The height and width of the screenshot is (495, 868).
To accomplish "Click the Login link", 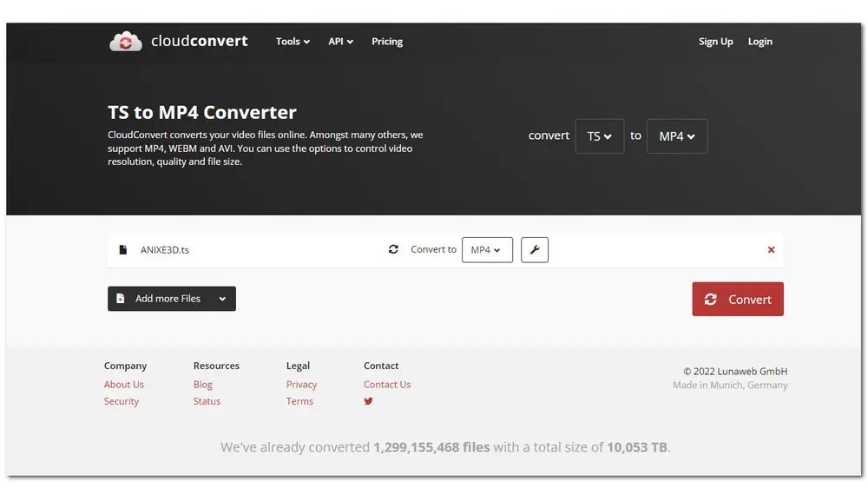I will [x=759, y=42].
